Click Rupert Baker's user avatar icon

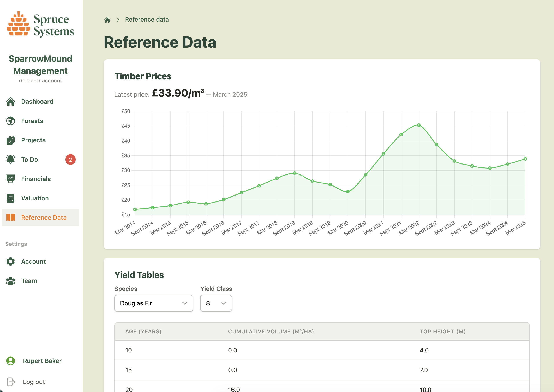coord(11,361)
